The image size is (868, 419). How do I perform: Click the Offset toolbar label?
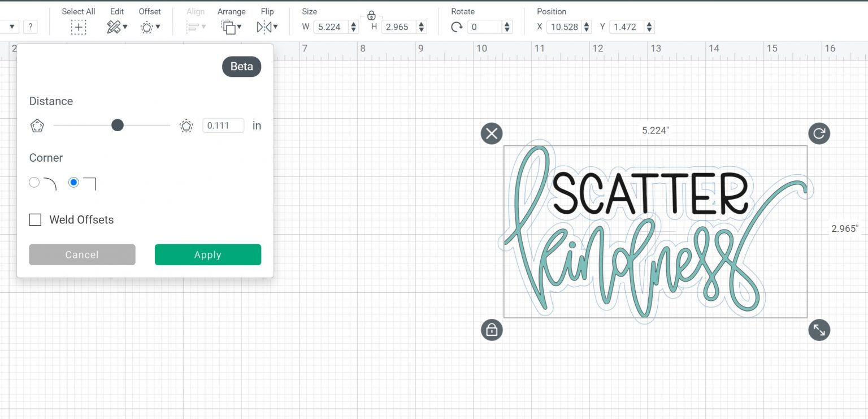click(150, 11)
